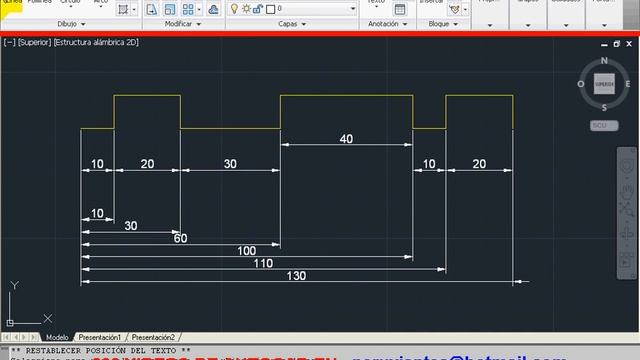The height and width of the screenshot is (360, 640).
Task: Click the next-tab scroll arrow
Action: point(24,337)
